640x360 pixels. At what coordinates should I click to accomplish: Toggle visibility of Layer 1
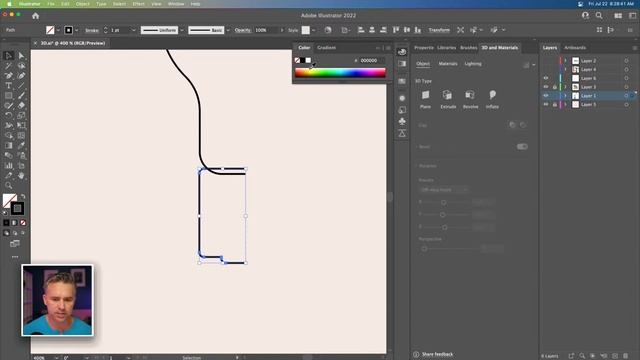[546, 96]
